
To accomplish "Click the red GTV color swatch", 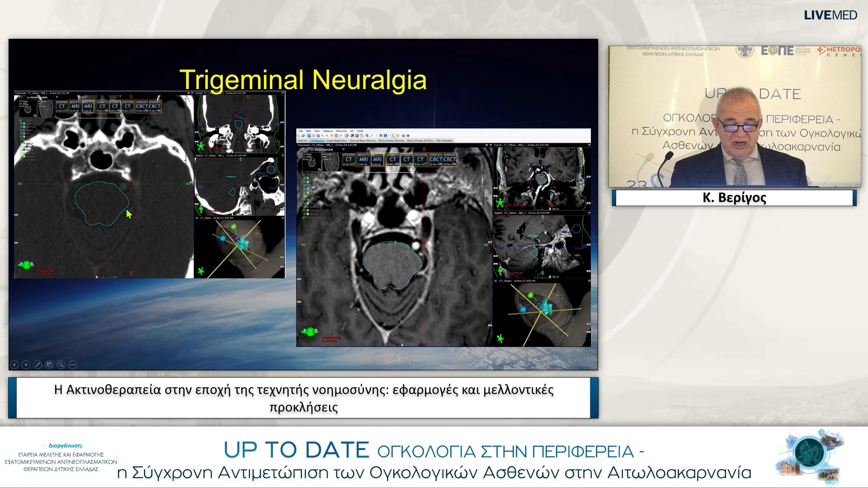I will point(24,140).
